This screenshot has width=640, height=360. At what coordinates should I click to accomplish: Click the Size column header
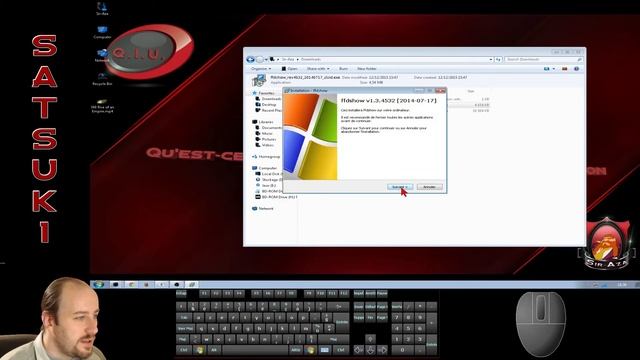(471, 91)
